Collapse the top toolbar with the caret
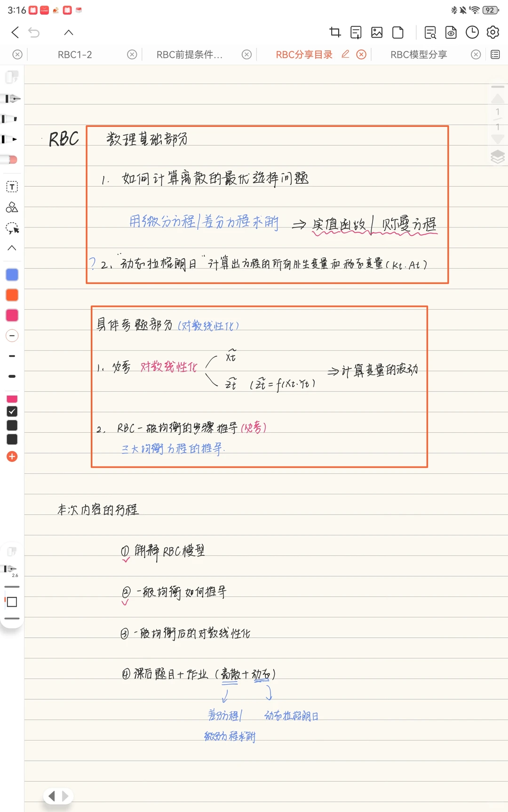 (x=69, y=32)
